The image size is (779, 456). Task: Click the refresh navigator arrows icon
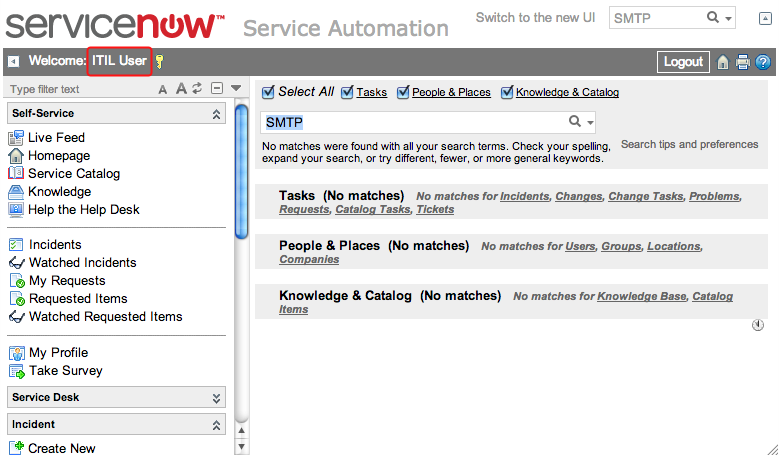tap(197, 88)
